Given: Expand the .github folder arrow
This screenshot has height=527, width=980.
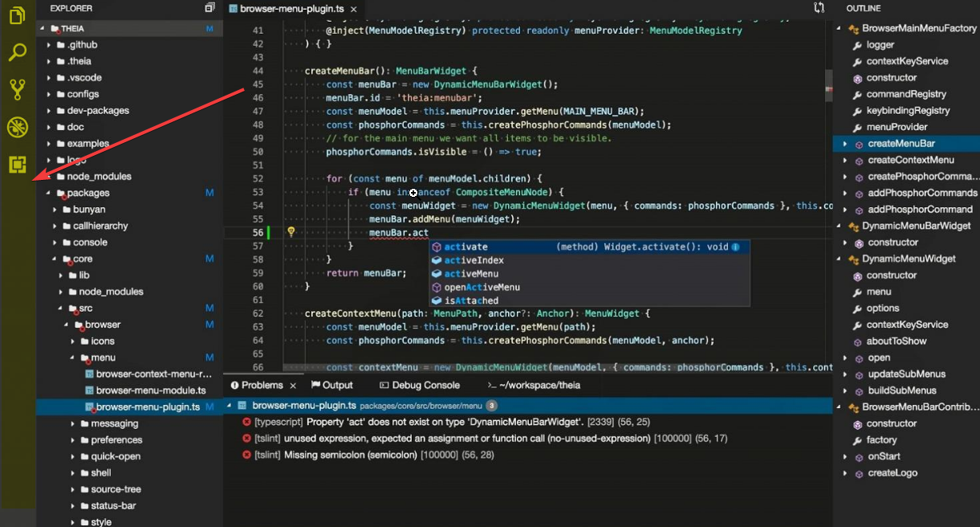Looking at the screenshot, I should tap(49, 45).
